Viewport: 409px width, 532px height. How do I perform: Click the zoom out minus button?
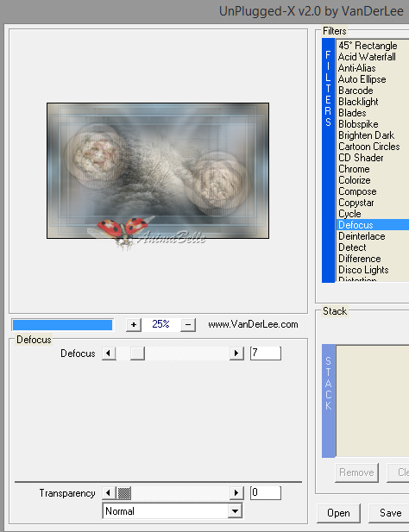pos(188,325)
